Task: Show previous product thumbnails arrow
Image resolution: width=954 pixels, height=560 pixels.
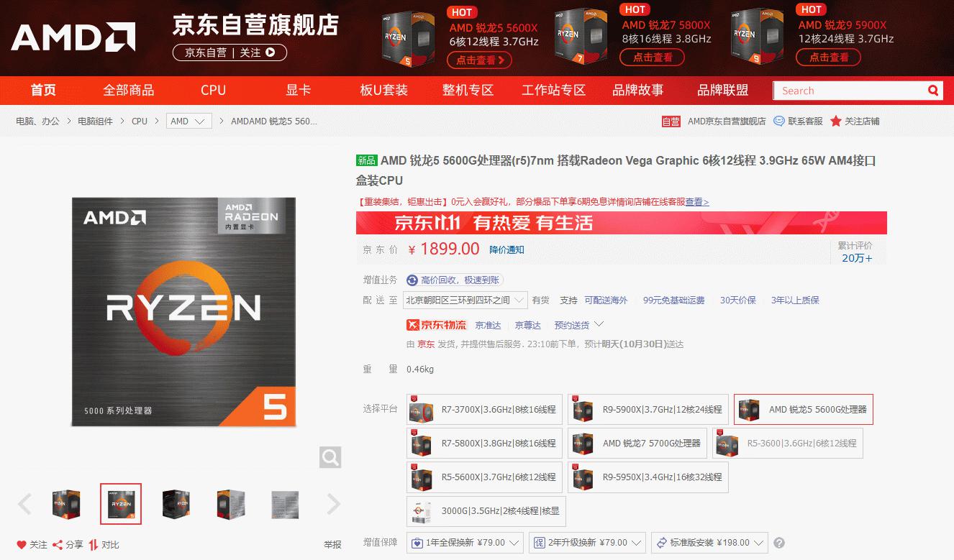Action: click(x=24, y=504)
